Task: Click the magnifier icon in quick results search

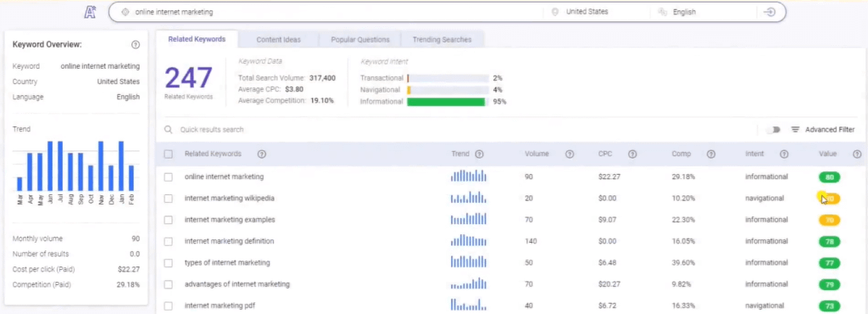Action: (169, 130)
